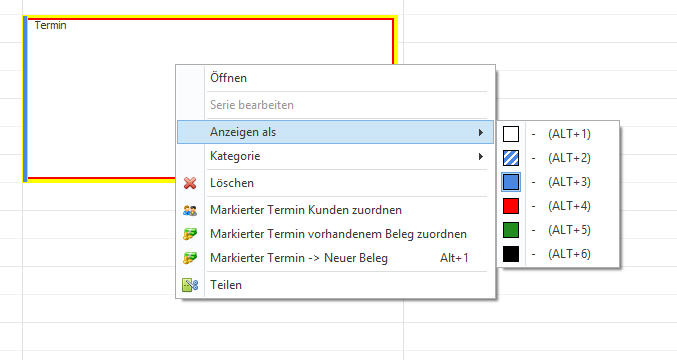677x360 pixels.
Task: Click the customers icon beside Kunden zuordnen
Action: [x=190, y=210]
